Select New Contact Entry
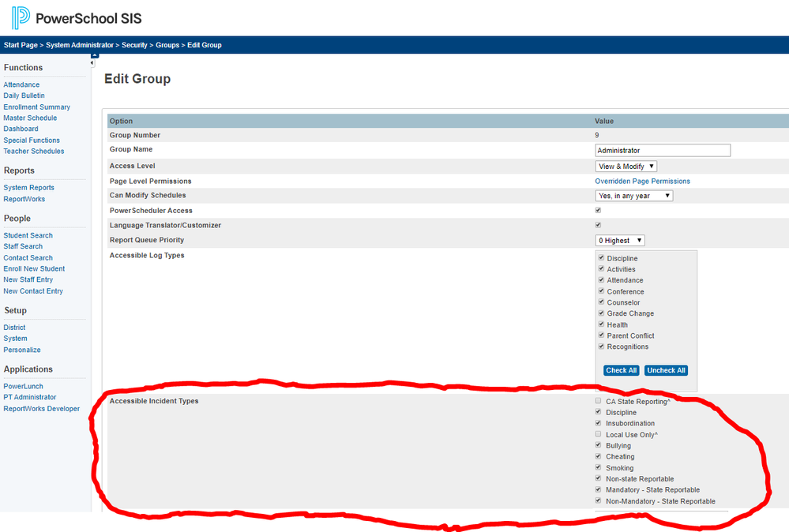Viewport: 789px width, 532px height. point(33,291)
